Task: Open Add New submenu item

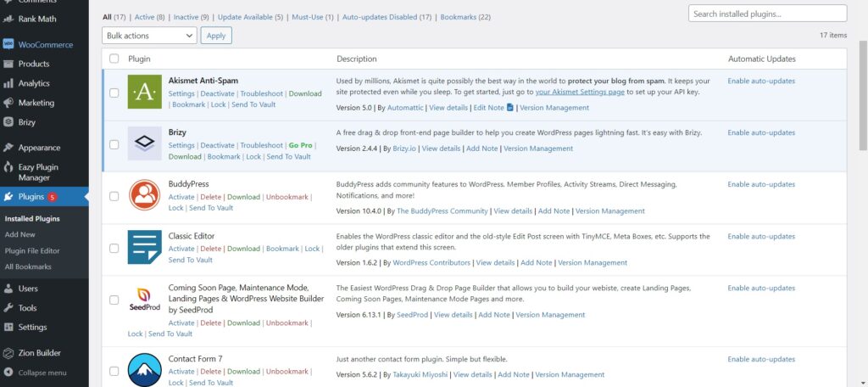Action: point(20,234)
